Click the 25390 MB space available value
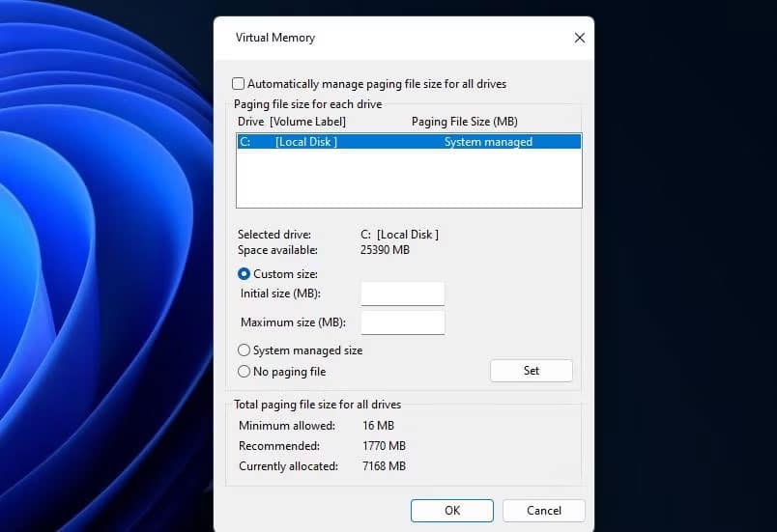The width and height of the screenshot is (777, 532). click(385, 250)
